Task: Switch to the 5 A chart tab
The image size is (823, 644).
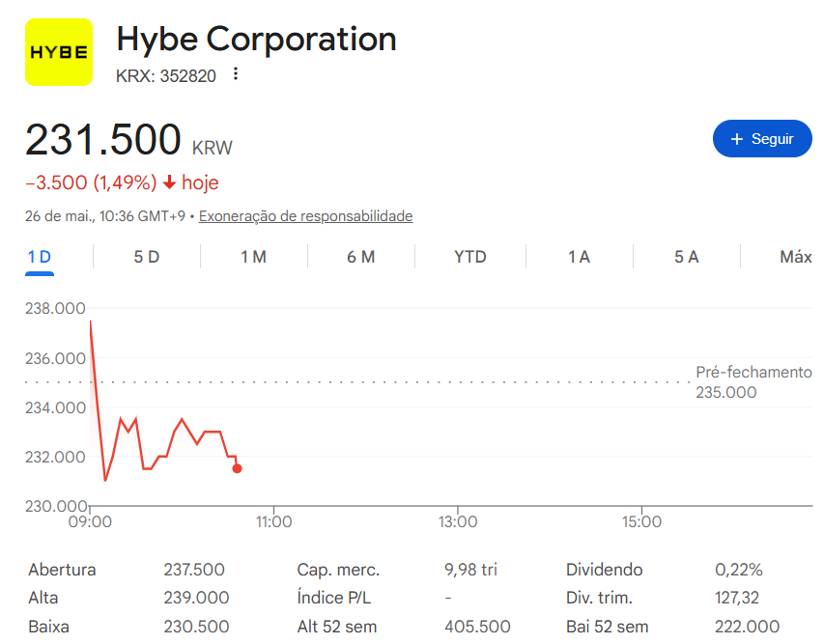Action: click(x=687, y=257)
